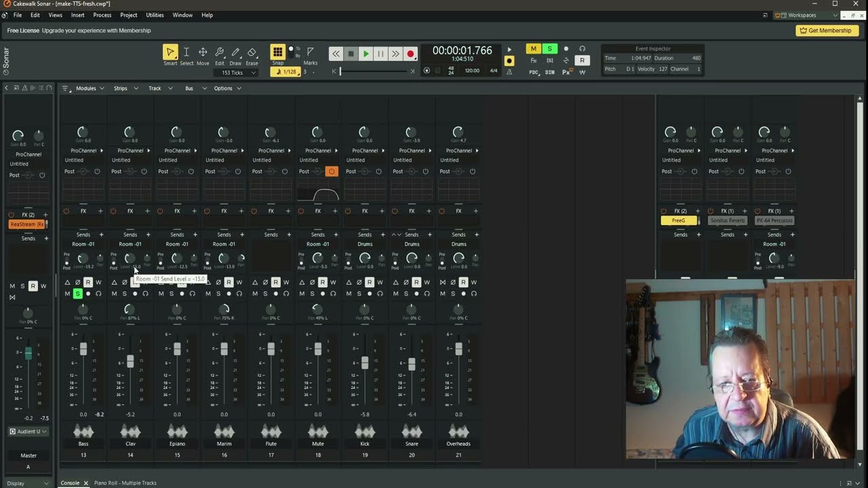Click the DIM solo button
This screenshot has width=868, height=488.
click(550, 72)
